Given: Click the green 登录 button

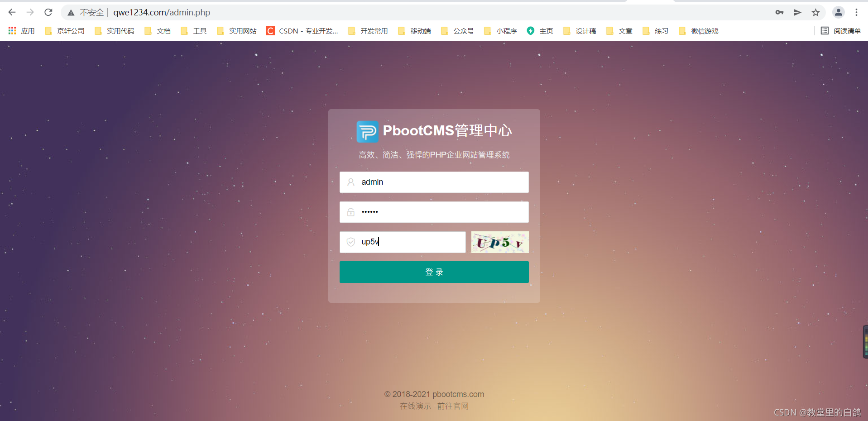Looking at the screenshot, I should point(434,272).
